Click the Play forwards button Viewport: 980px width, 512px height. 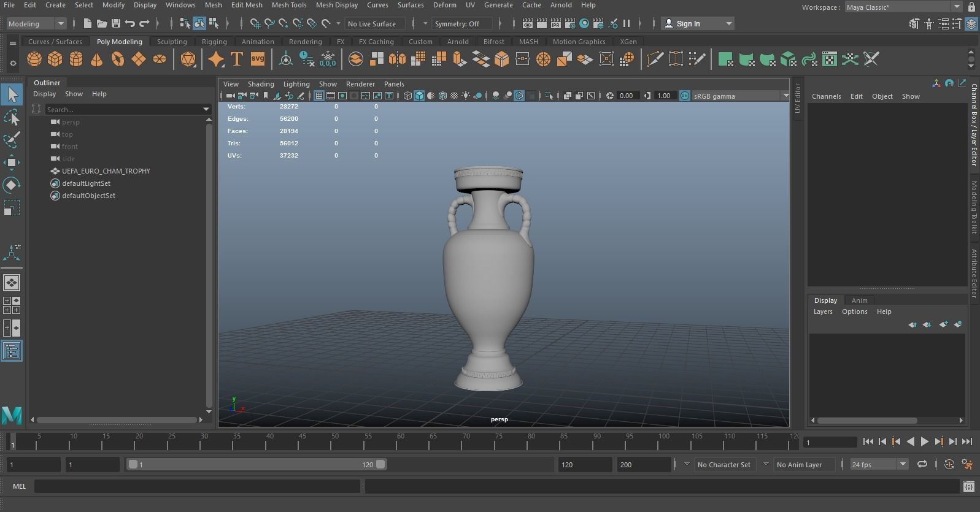pos(924,441)
